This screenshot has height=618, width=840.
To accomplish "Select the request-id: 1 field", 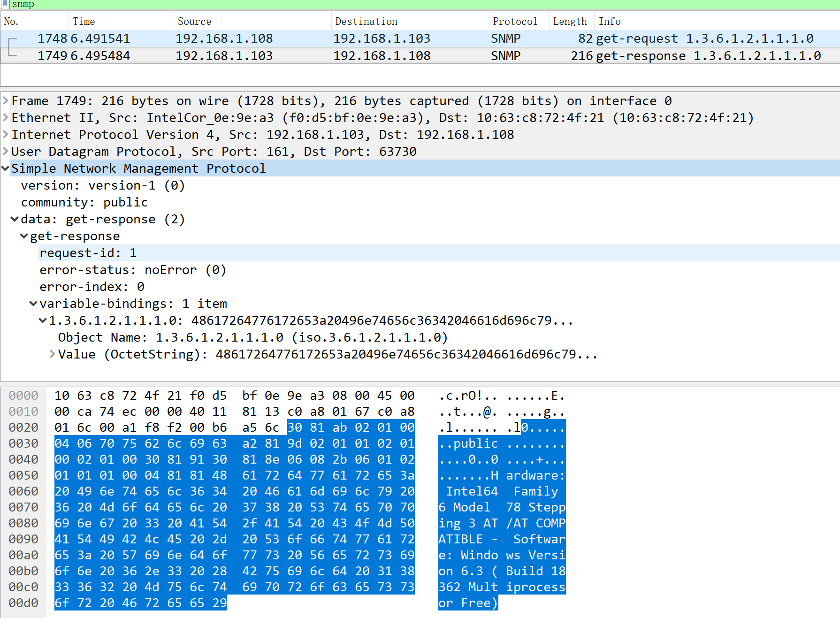I will pos(88,253).
